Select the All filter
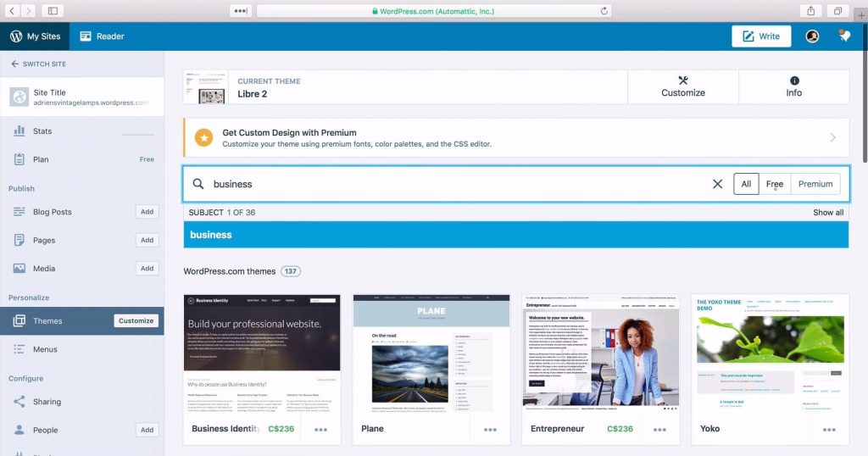868x456 pixels. tap(746, 184)
